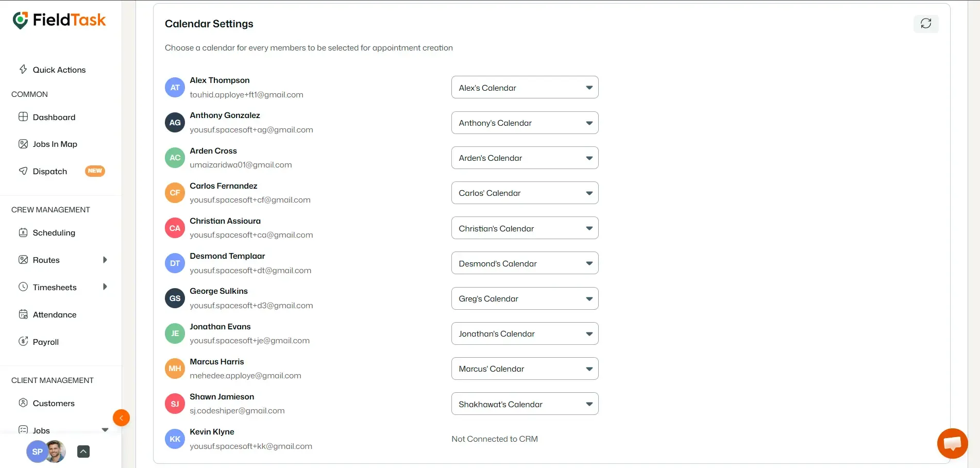The image size is (980, 468).
Task: Click the AT avatar for Alex Thompson
Action: coord(175,88)
